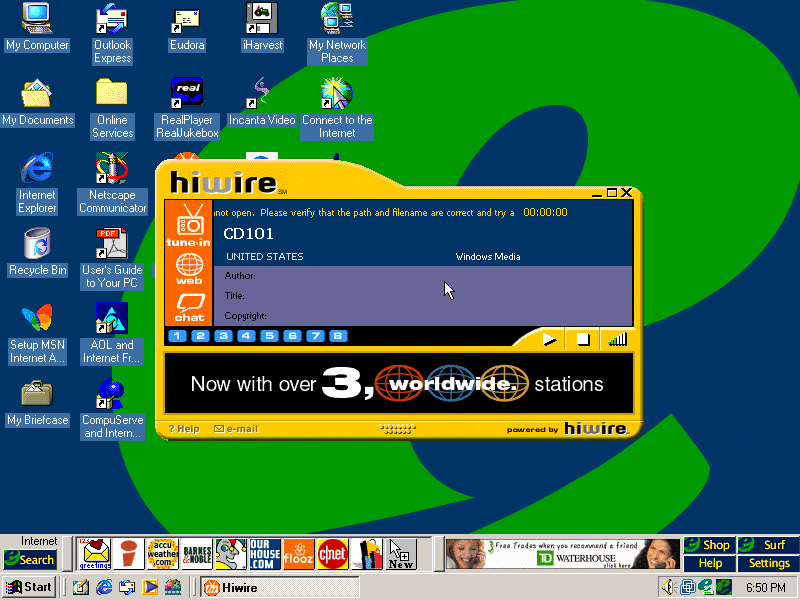Click the e-mail link in Hiwire
Image resolution: width=800 pixels, height=600 pixels.
pyautogui.click(x=236, y=429)
